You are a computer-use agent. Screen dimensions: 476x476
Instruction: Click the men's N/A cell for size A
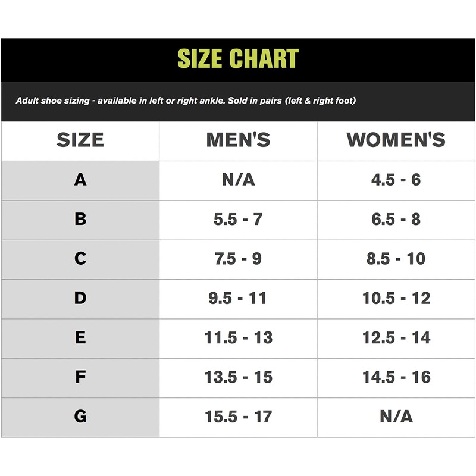(238, 180)
